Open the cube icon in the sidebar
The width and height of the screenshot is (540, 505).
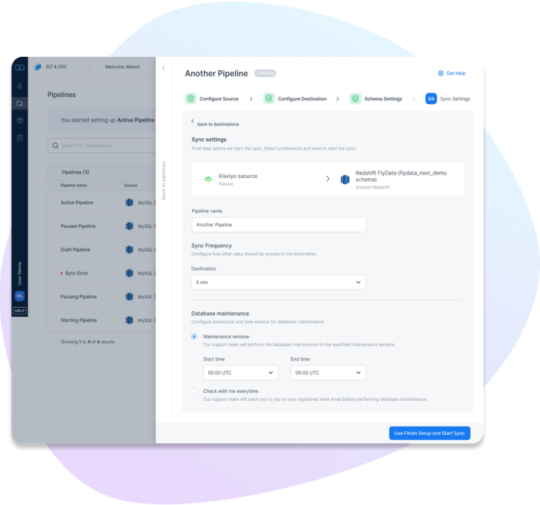point(20,121)
